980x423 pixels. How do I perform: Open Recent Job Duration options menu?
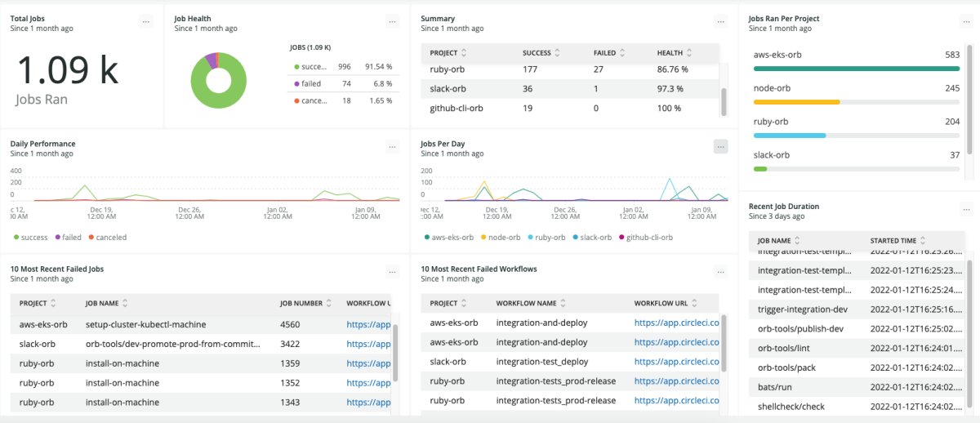coord(966,210)
